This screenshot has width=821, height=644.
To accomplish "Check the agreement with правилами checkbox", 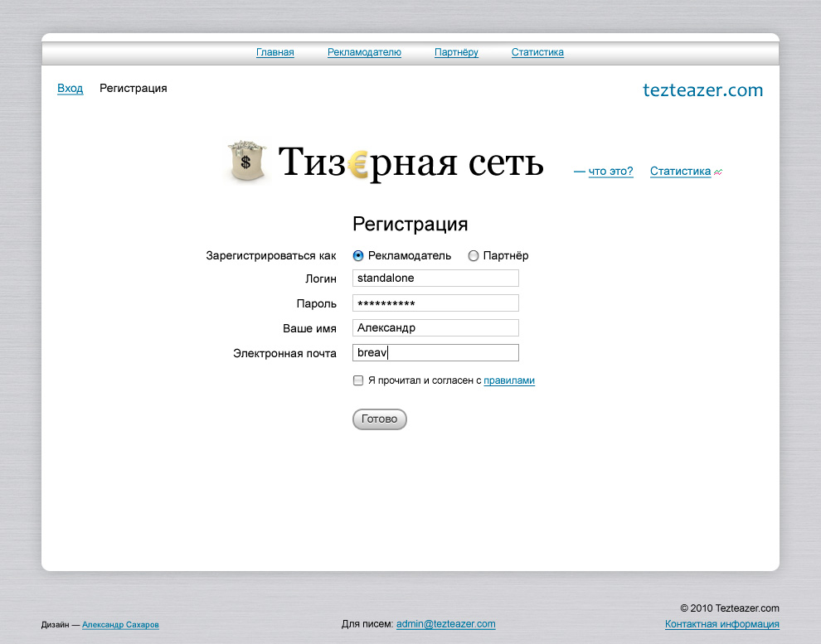I will (x=357, y=380).
